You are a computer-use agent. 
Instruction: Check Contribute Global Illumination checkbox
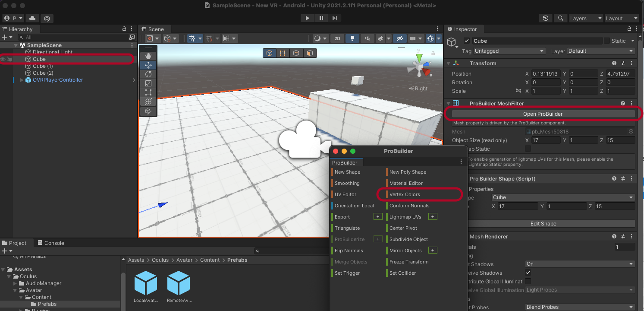click(528, 281)
